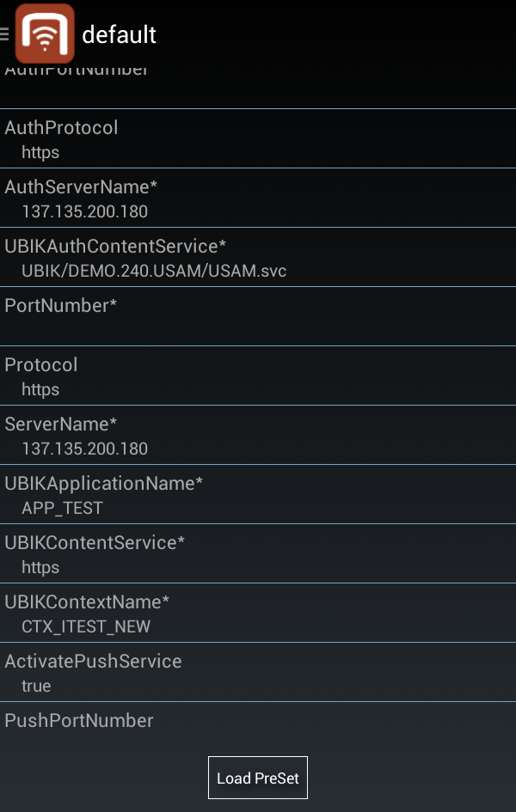The height and width of the screenshot is (812, 516).
Task: Toggle the ActivatePushService setting
Action: click(x=258, y=673)
